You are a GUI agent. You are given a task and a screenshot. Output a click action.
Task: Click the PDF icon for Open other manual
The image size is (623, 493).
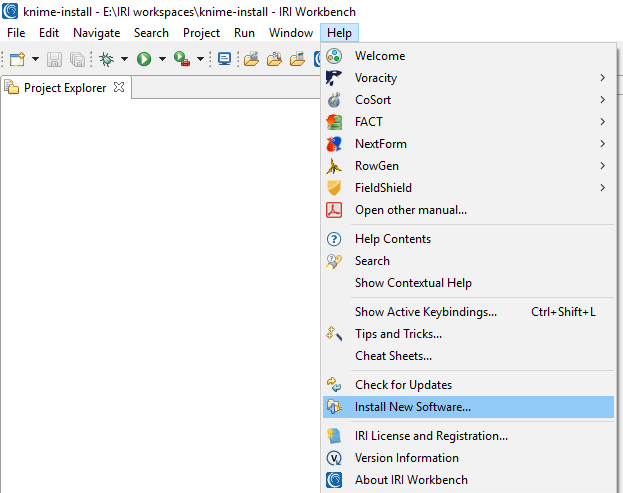point(334,210)
